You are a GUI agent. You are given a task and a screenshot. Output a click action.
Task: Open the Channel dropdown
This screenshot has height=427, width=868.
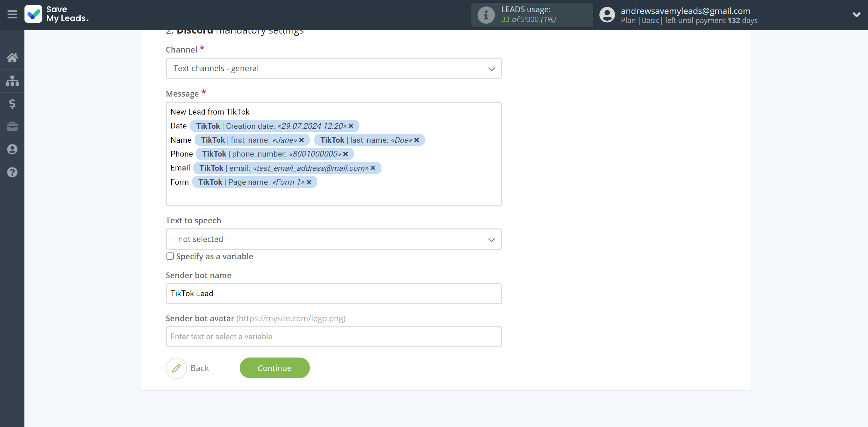[x=334, y=68]
